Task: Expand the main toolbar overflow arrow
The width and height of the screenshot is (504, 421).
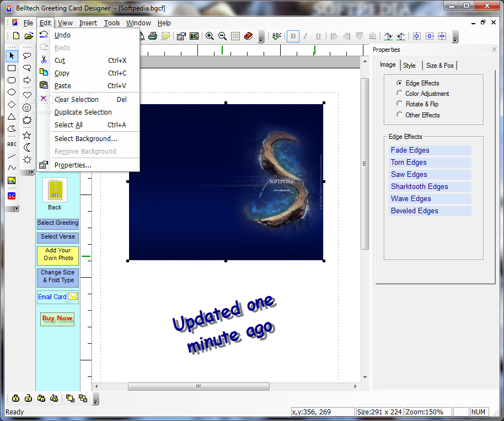Action: tap(261, 37)
